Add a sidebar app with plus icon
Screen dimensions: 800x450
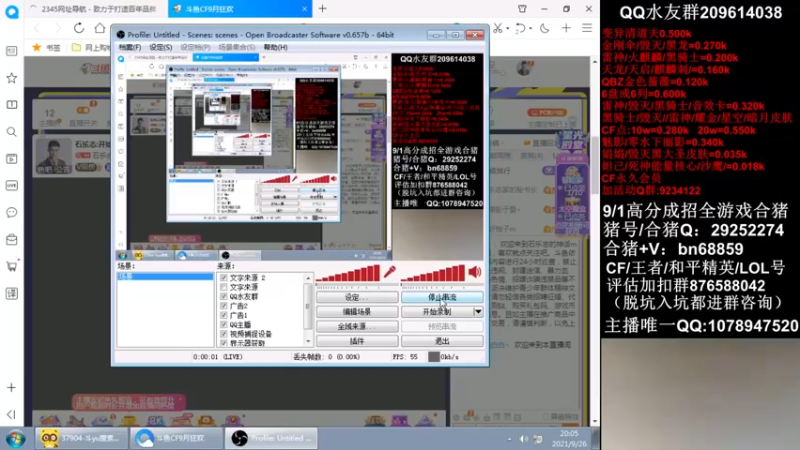click(11, 388)
